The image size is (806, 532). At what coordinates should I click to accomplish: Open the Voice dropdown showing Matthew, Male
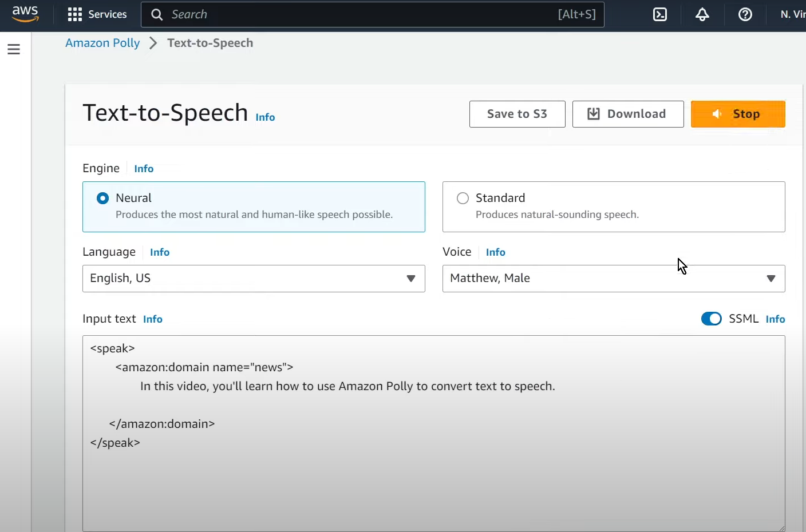click(614, 279)
